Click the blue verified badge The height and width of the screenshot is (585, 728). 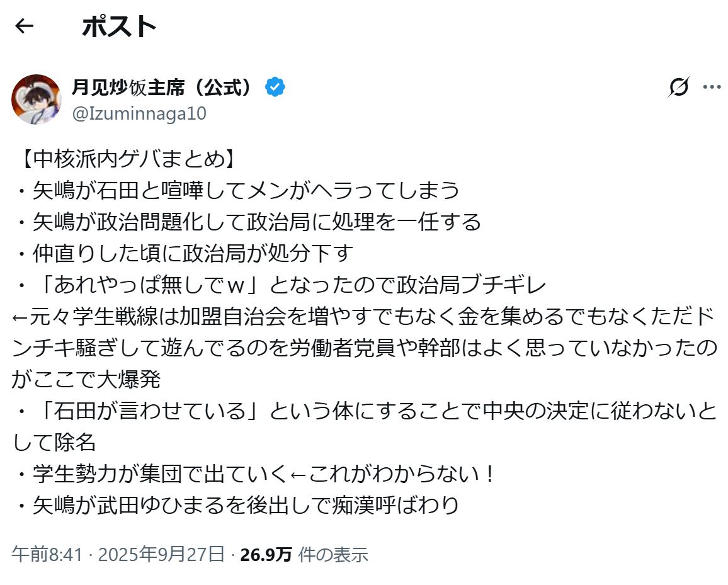click(x=275, y=87)
